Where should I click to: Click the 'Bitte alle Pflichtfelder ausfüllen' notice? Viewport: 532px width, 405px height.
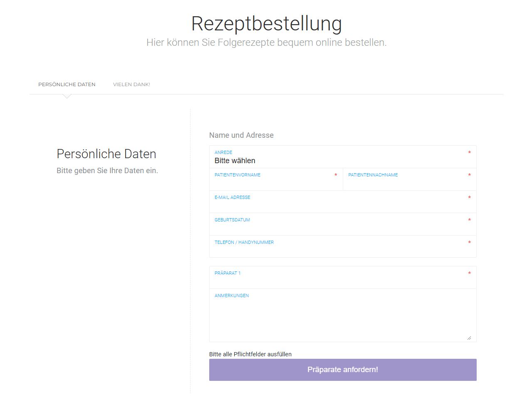pos(250,354)
